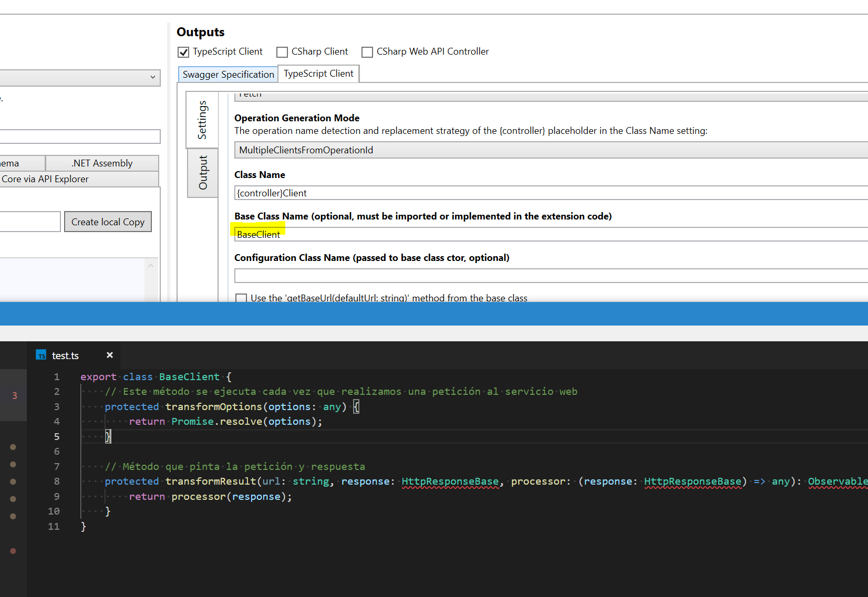Image resolution: width=868 pixels, height=597 pixels.
Task: Click the underlined HttpResponseBase identifier
Action: (450, 481)
